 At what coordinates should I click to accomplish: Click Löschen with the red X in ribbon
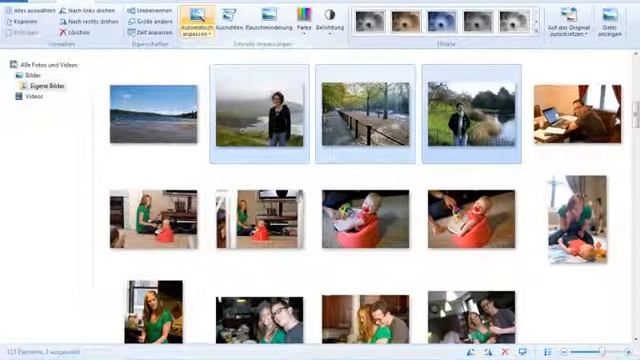pyautogui.click(x=74, y=32)
